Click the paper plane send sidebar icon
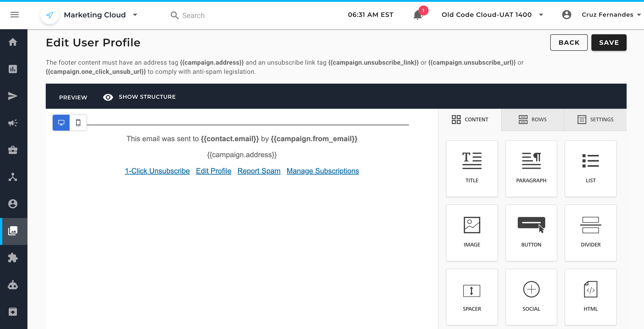 13,96
